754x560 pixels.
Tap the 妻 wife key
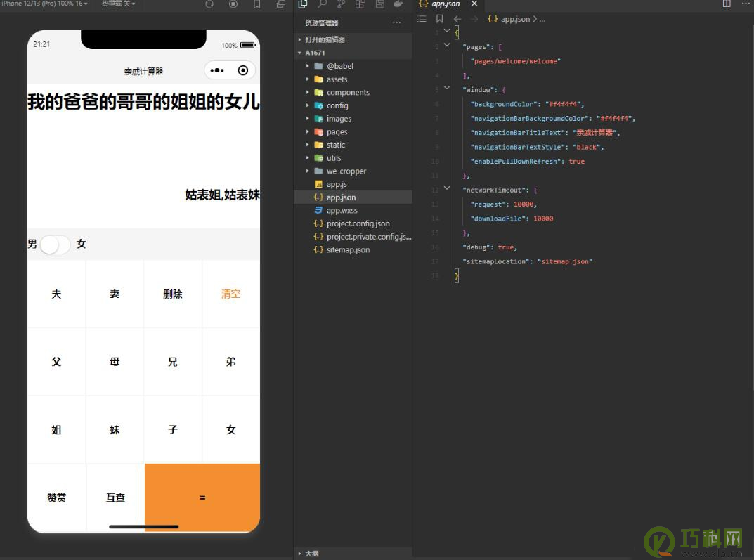[x=115, y=294]
